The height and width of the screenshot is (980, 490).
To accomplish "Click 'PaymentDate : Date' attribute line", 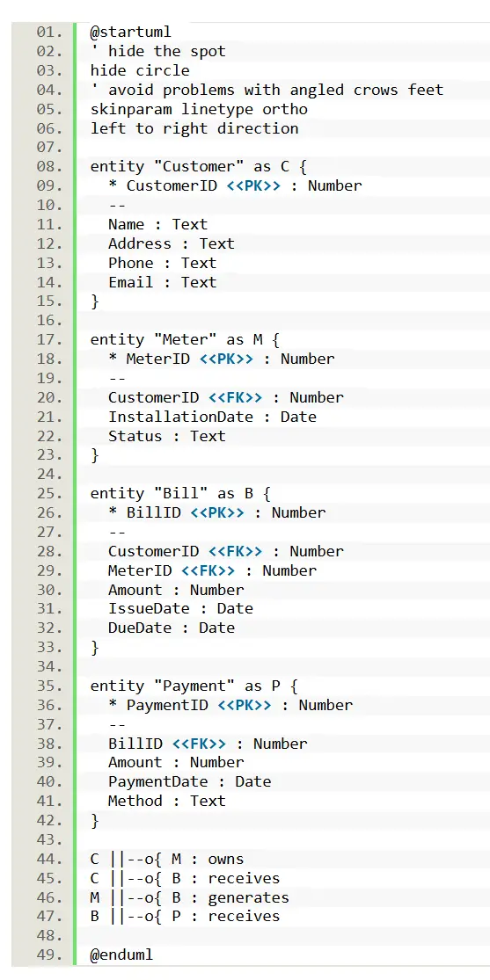I will (x=190, y=781).
